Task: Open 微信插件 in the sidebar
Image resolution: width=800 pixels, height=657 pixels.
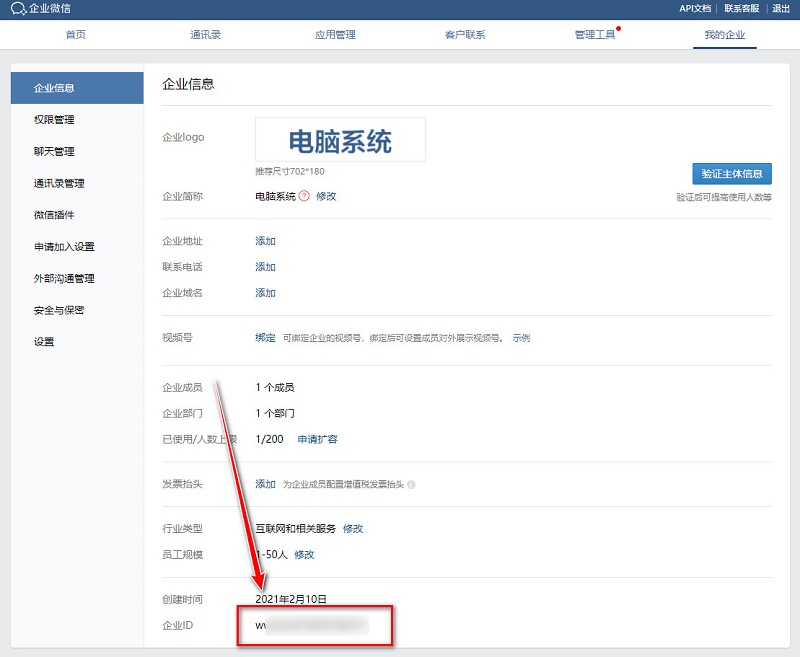Action: (54, 215)
